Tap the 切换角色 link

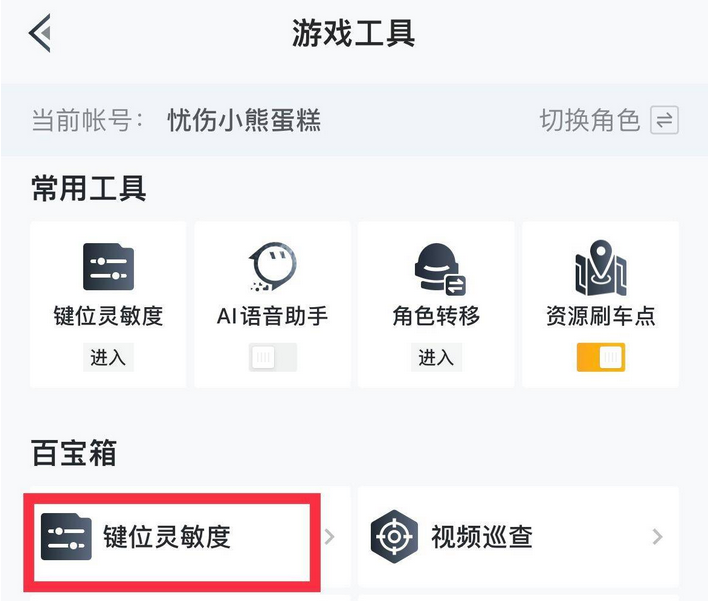(589, 121)
